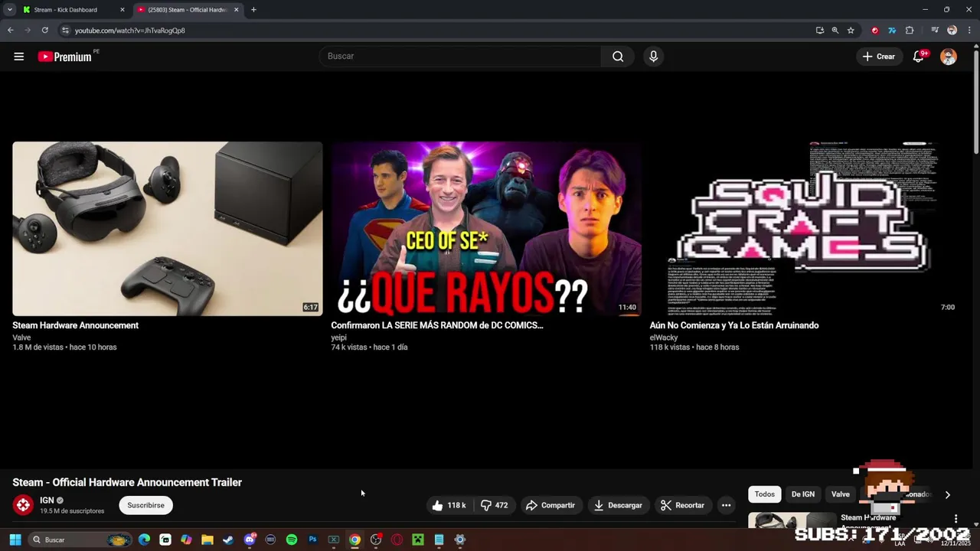Viewport: 980px width, 551px height.
Task: Open the Valve channel link under the first video
Action: click(x=21, y=337)
